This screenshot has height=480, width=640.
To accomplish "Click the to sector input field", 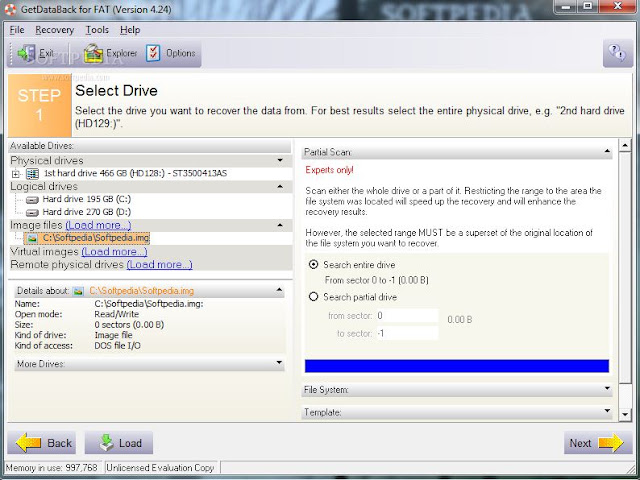I will (x=407, y=333).
